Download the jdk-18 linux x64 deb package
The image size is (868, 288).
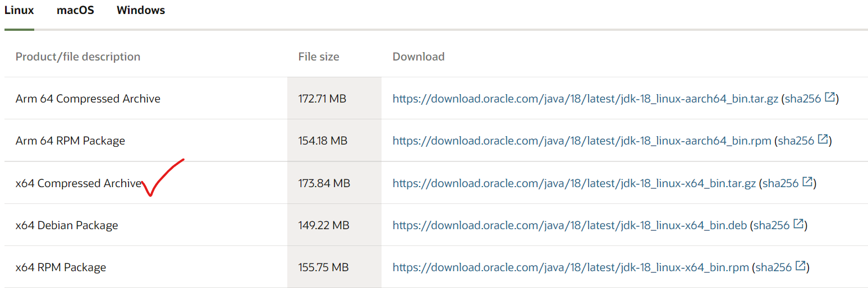[570, 225]
